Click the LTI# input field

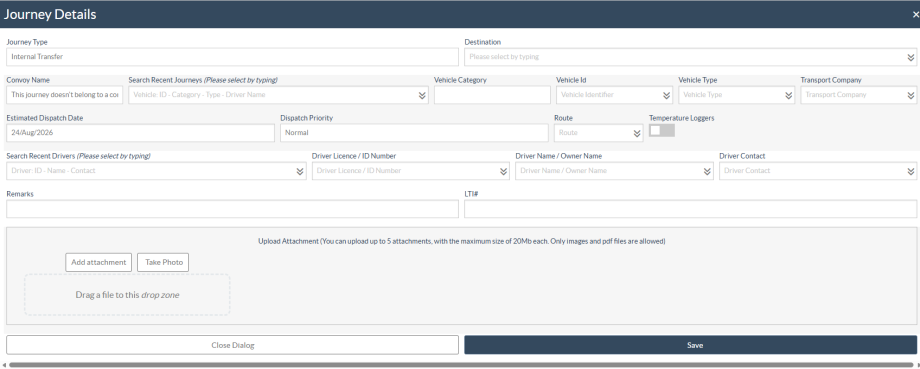tap(691, 209)
